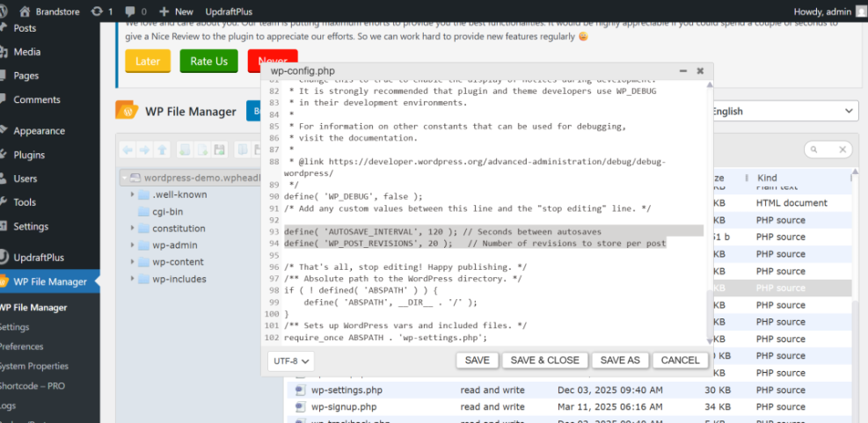Click the New folder toolbar icon
Image resolution: width=868 pixels, height=423 pixels.
point(185,150)
